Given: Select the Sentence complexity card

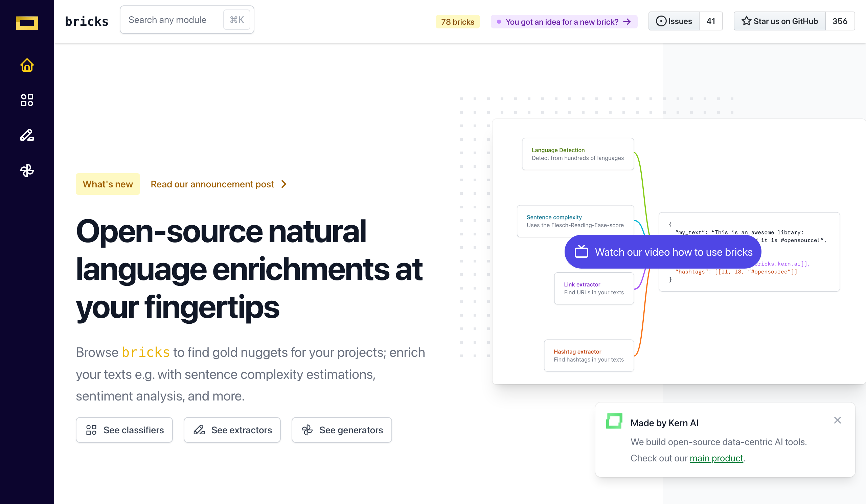Looking at the screenshot, I should click(x=575, y=221).
